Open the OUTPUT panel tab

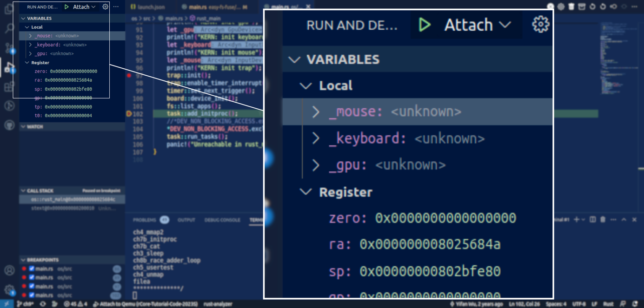click(186, 220)
